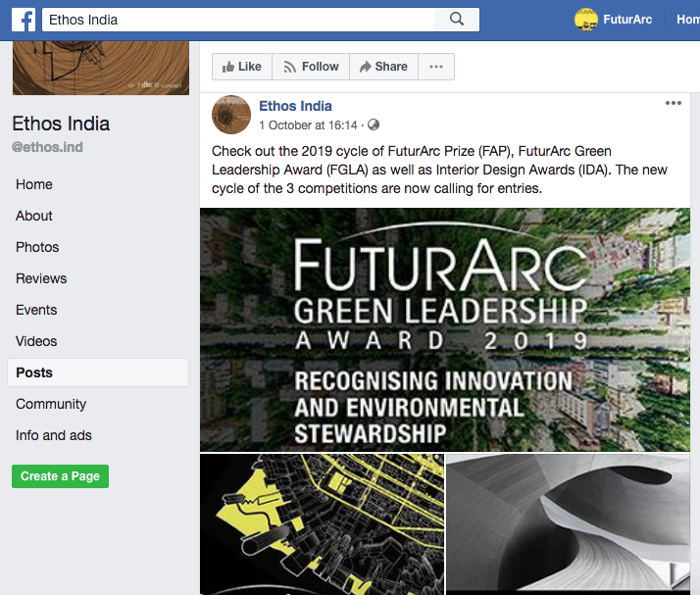Click the Create a Page button
This screenshot has height=595, width=700.
click(x=60, y=476)
